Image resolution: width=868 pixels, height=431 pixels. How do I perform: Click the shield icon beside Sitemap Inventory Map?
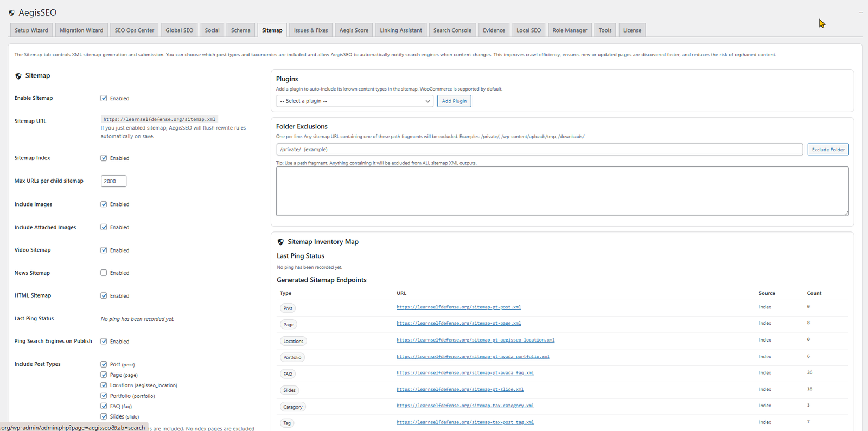click(280, 242)
